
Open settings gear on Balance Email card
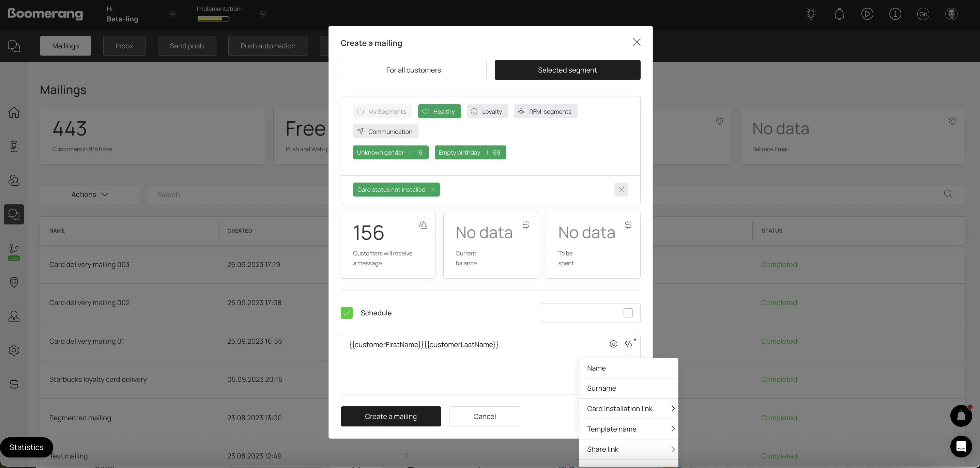coord(953,121)
